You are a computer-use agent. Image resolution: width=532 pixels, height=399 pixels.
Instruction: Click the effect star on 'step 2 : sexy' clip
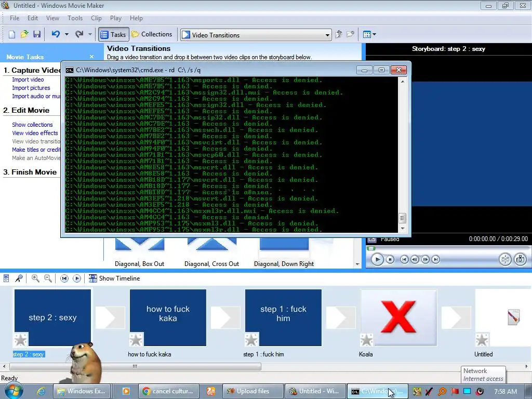coord(20,340)
